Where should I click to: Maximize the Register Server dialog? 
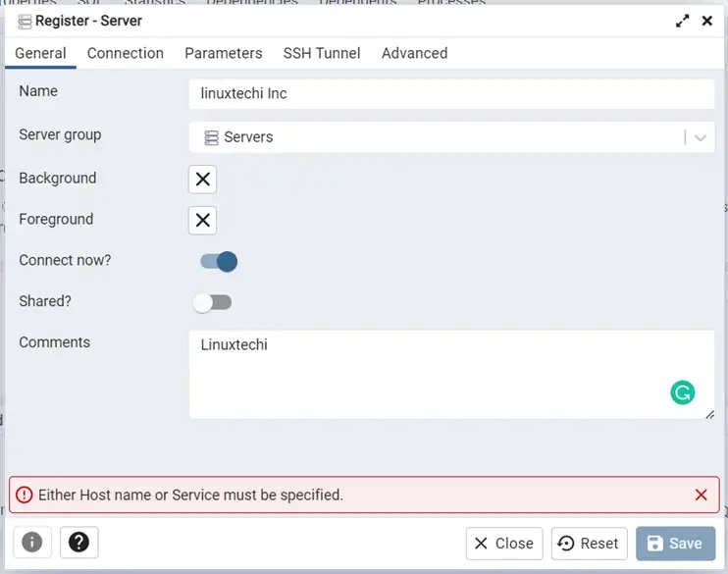[x=682, y=21]
